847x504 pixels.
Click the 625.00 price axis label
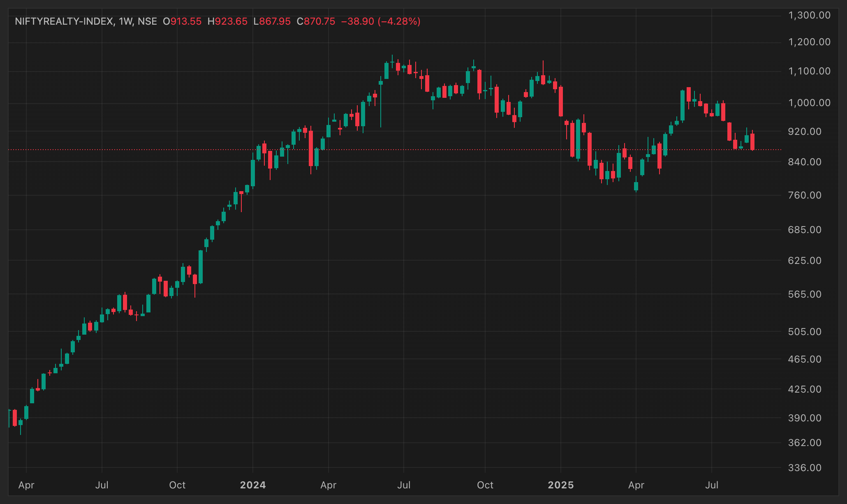click(805, 261)
